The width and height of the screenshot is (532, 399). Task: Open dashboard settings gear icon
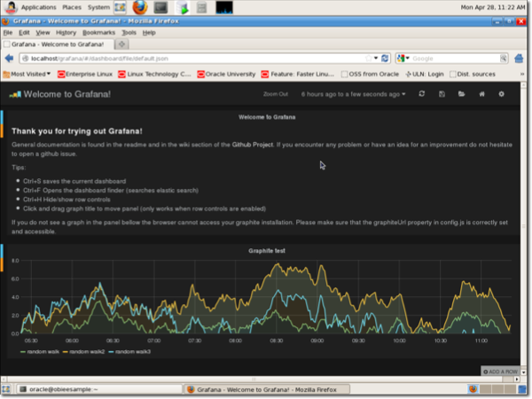(x=502, y=94)
